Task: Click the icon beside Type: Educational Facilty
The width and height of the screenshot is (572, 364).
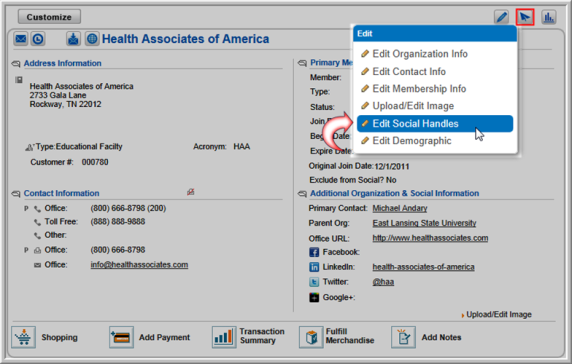Action: pyautogui.click(x=30, y=147)
